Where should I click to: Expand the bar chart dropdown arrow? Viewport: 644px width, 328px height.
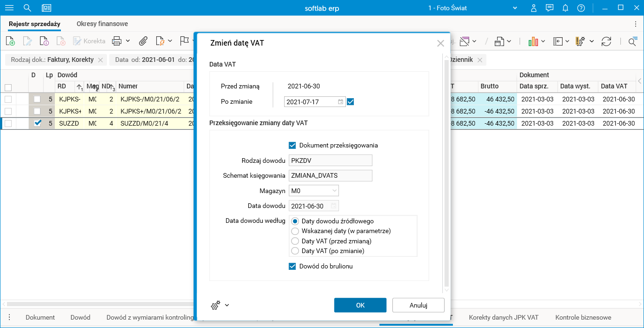coord(543,41)
